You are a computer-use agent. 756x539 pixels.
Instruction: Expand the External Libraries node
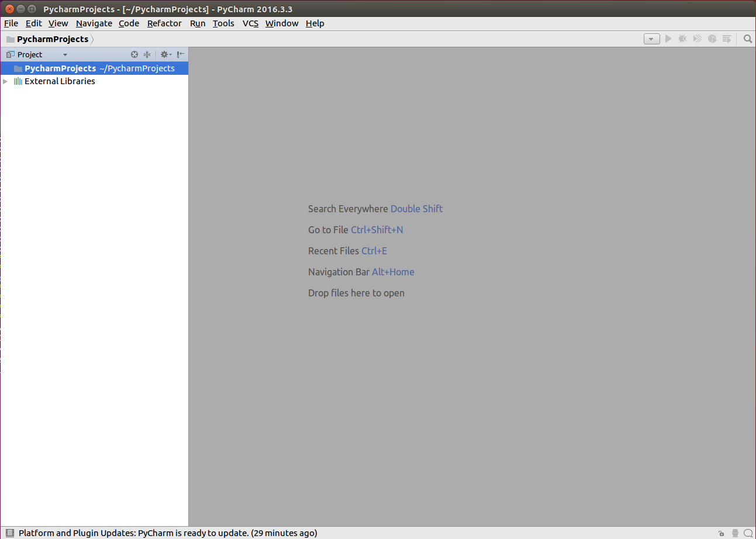tap(5, 81)
